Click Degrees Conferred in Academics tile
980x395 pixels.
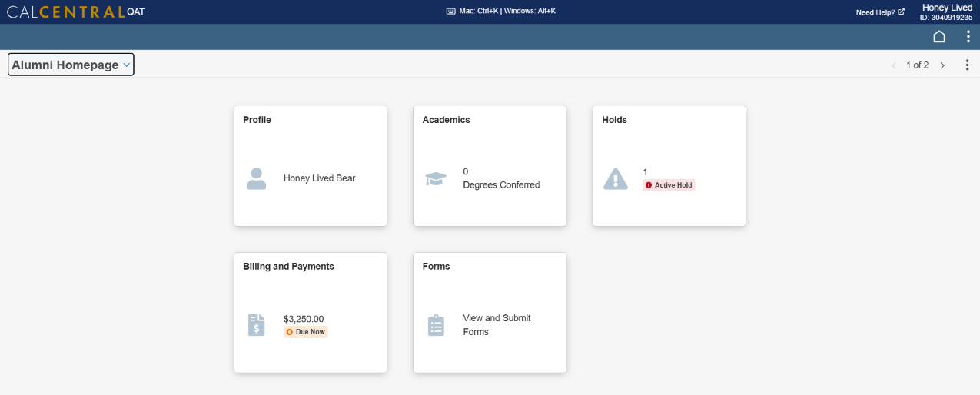(501, 185)
